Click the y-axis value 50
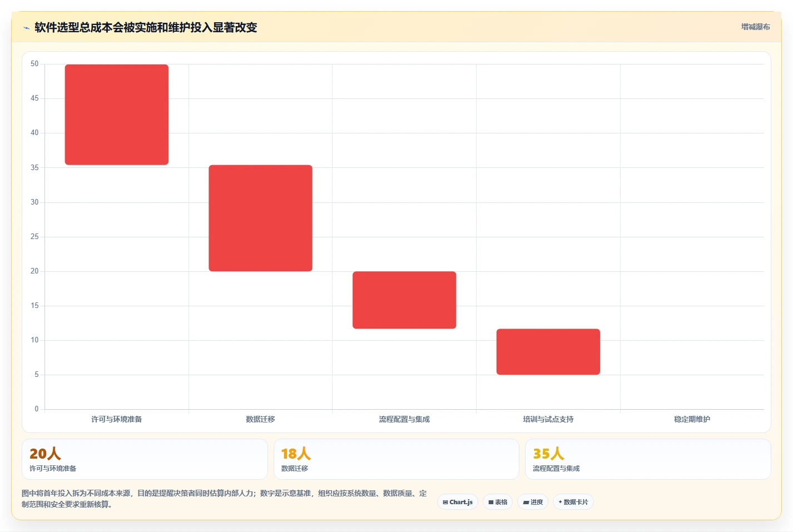 tap(34, 64)
